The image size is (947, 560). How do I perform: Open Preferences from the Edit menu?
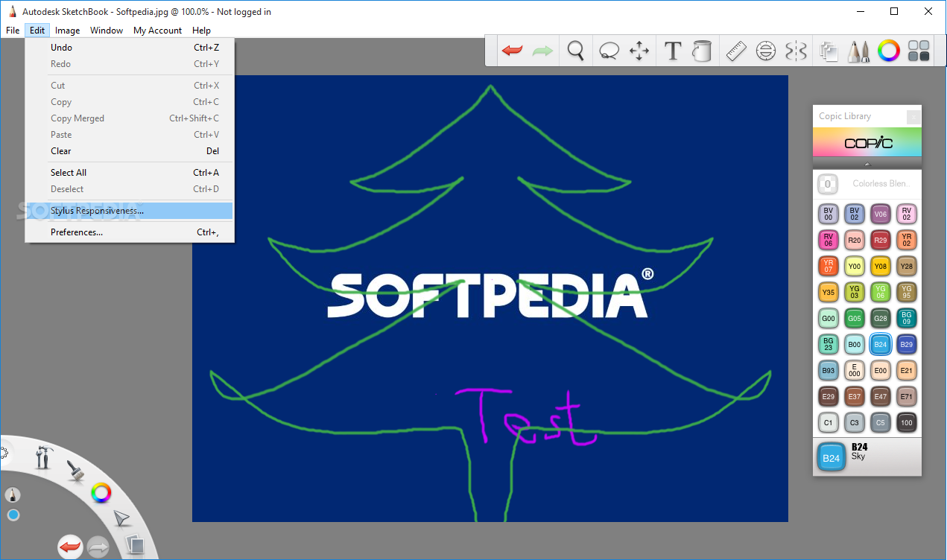pyautogui.click(x=130, y=232)
